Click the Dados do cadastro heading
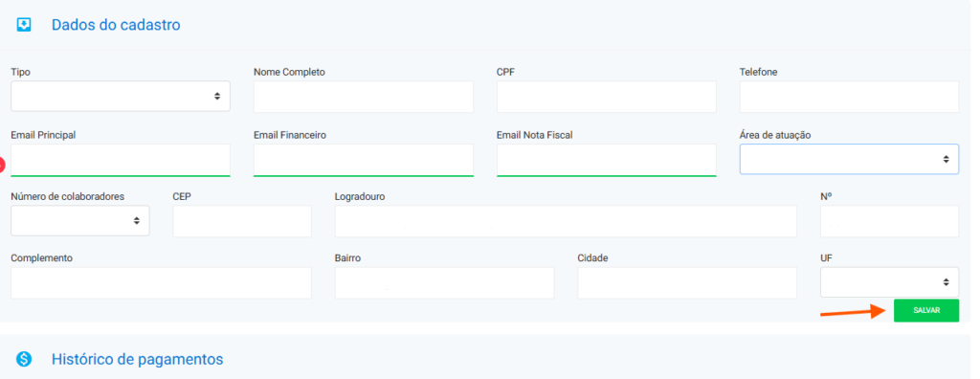The width and height of the screenshot is (980, 379). coord(116,25)
